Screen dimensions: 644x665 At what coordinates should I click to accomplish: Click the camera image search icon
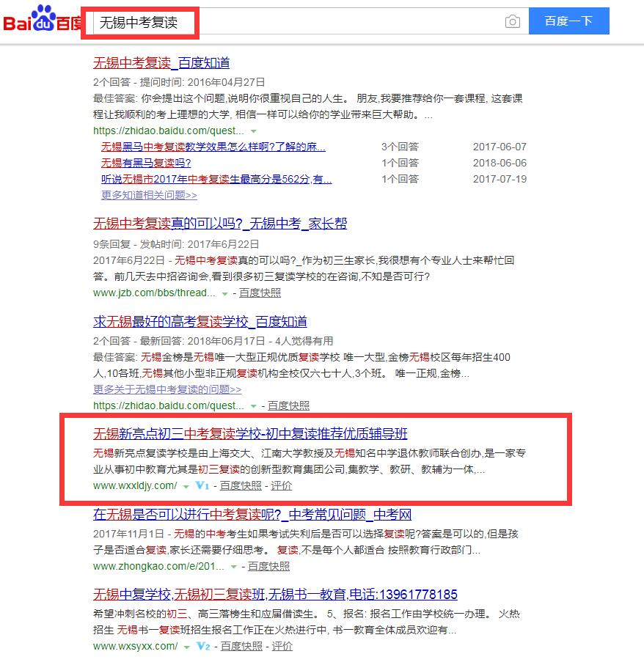click(x=512, y=22)
